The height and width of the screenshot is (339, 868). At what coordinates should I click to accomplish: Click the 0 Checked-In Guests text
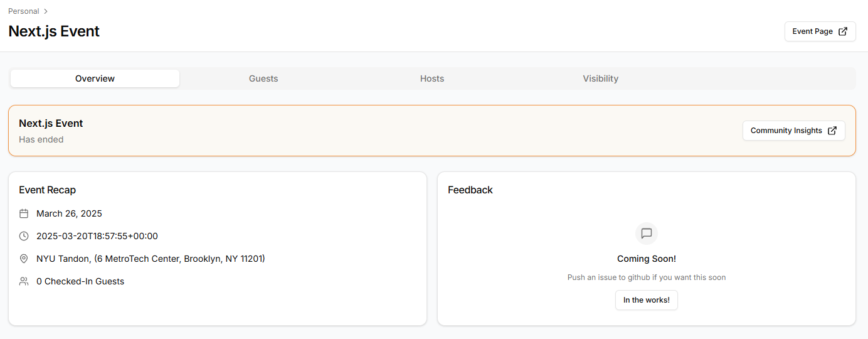80,281
